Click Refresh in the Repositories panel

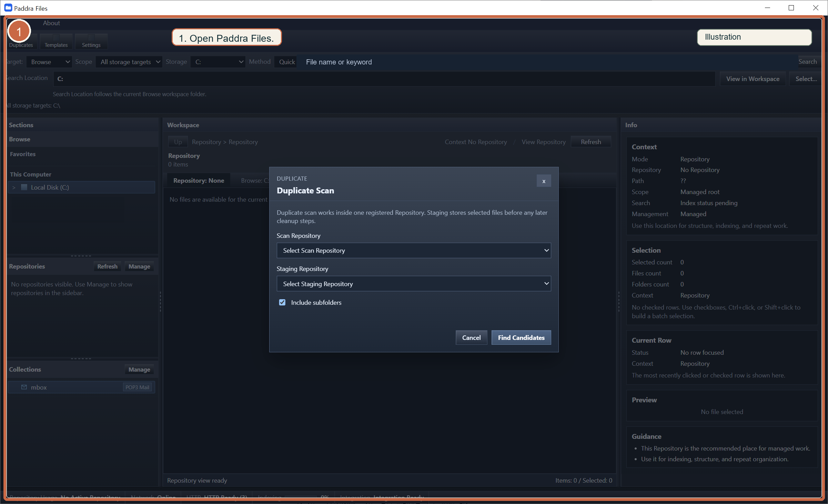pos(107,266)
